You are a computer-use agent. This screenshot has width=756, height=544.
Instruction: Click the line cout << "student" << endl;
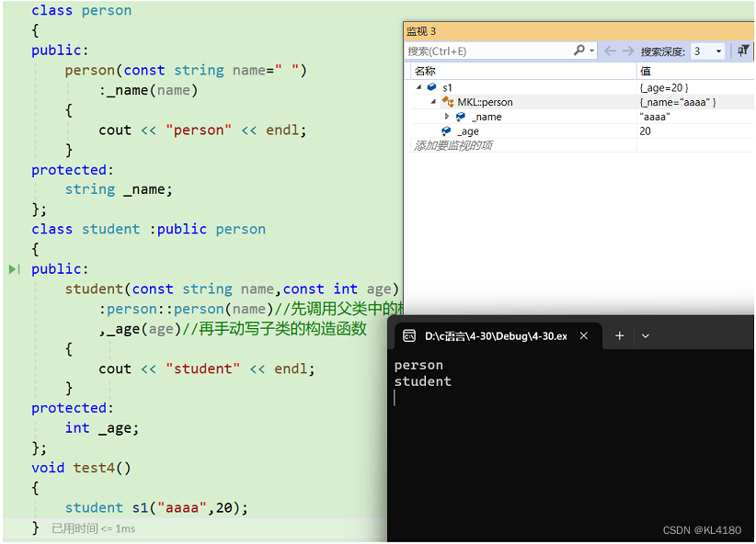(207, 369)
